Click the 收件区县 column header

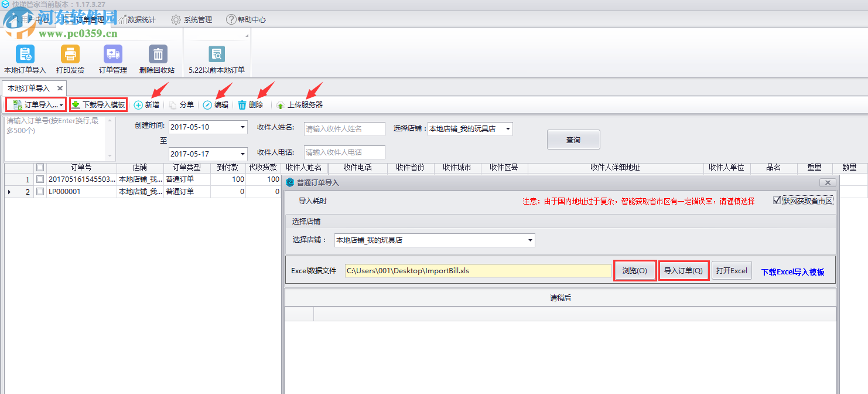tap(504, 168)
